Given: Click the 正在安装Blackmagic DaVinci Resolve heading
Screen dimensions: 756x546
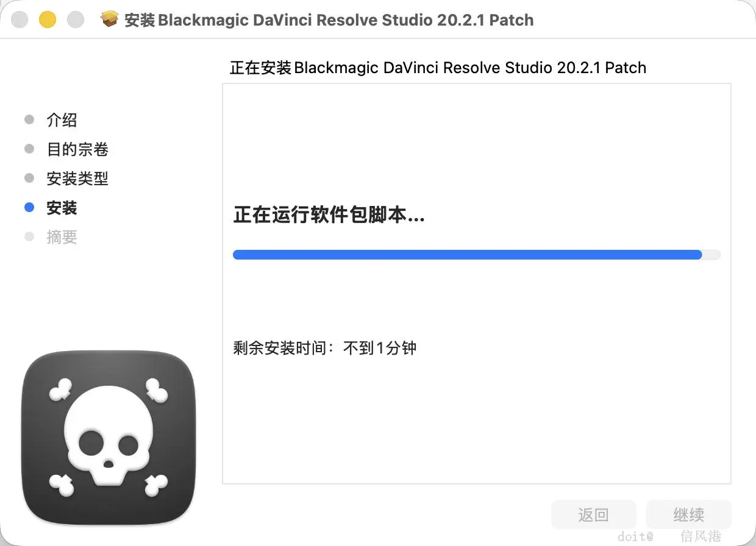Looking at the screenshot, I should click(x=438, y=68).
